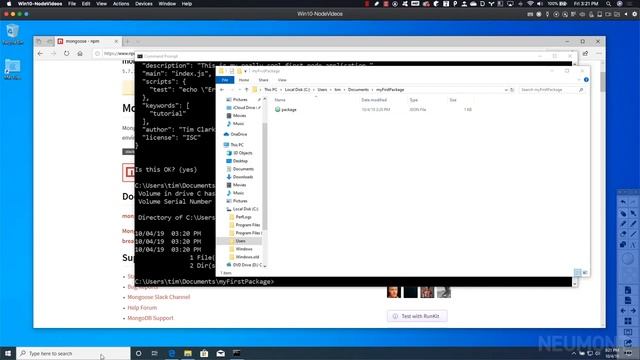
Task: Click Users segment in the breadcrumb path
Action: coord(322,90)
